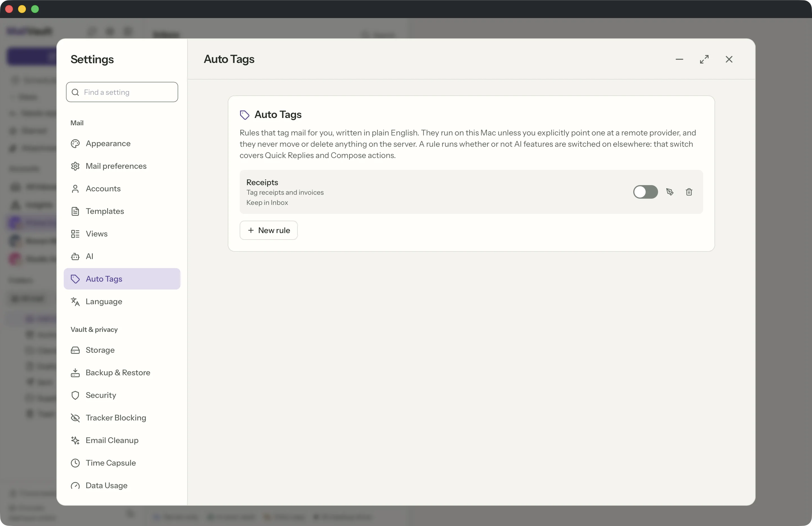Open Templates settings page
This screenshot has height=526, width=812.
pos(122,211)
